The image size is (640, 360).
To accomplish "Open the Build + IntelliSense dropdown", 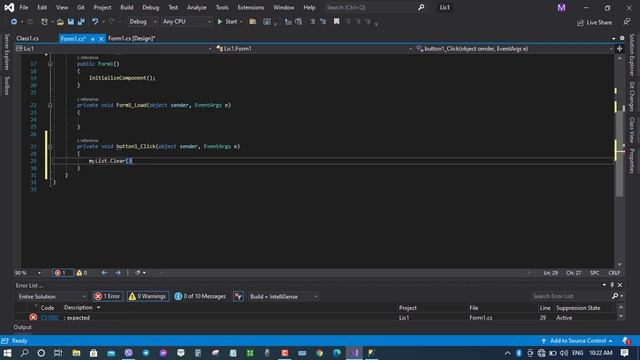I will click(283, 296).
